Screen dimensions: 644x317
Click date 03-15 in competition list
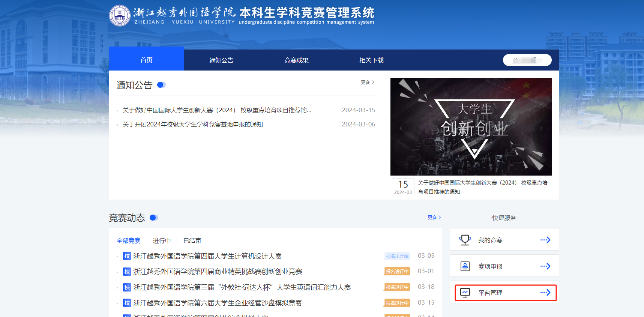click(x=426, y=302)
